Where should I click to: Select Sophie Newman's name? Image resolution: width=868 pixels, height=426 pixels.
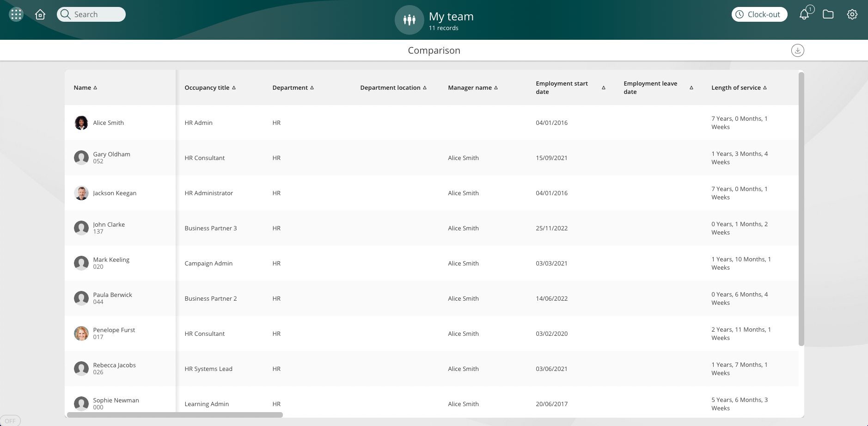[116, 400]
